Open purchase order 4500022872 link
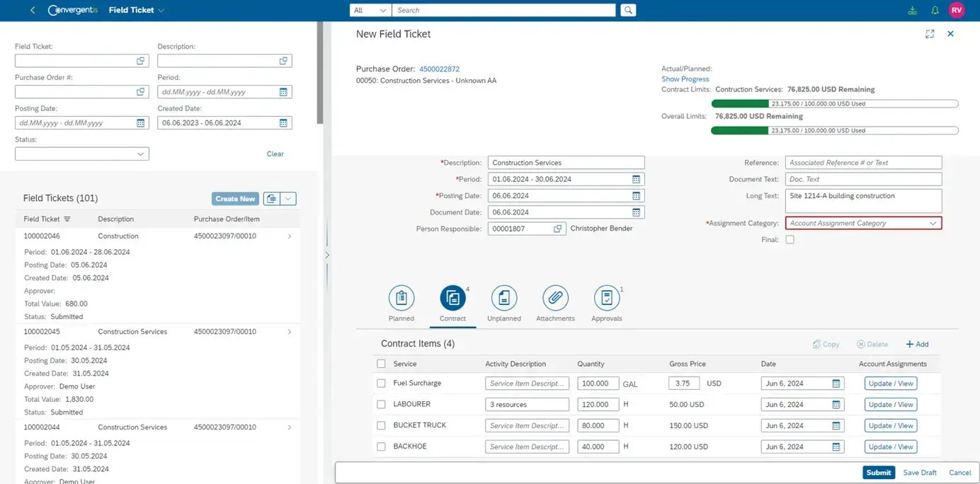Image resolution: width=980 pixels, height=484 pixels. [439, 69]
